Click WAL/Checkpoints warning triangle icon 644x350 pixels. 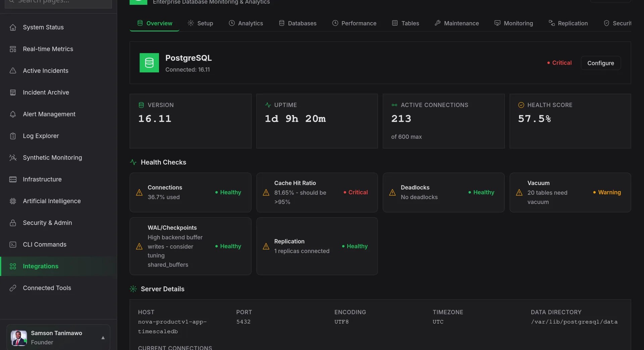point(139,246)
